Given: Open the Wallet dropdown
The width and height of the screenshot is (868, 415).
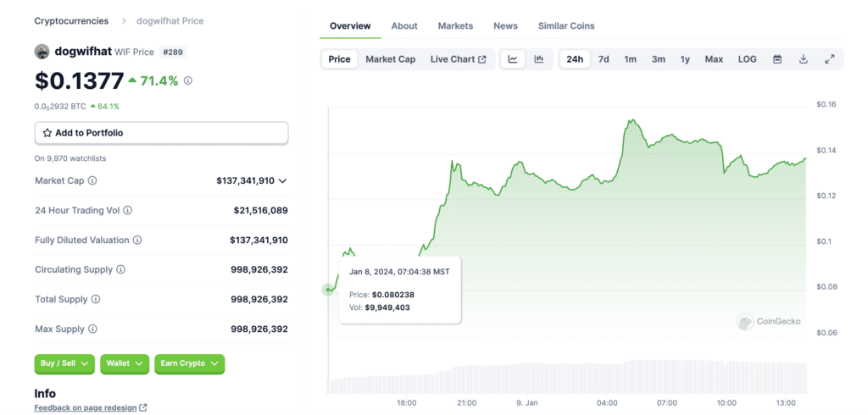Looking at the screenshot, I should 125,363.
